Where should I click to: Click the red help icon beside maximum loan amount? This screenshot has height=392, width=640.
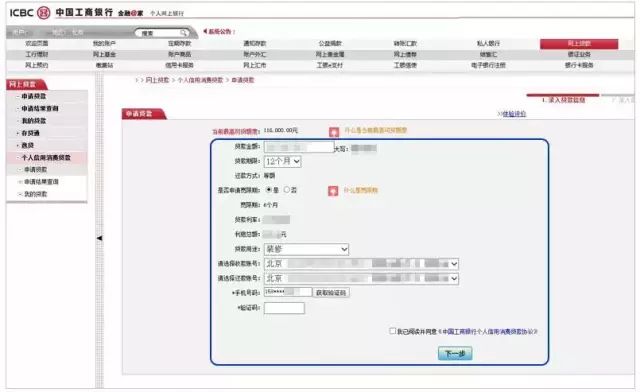[x=334, y=132]
